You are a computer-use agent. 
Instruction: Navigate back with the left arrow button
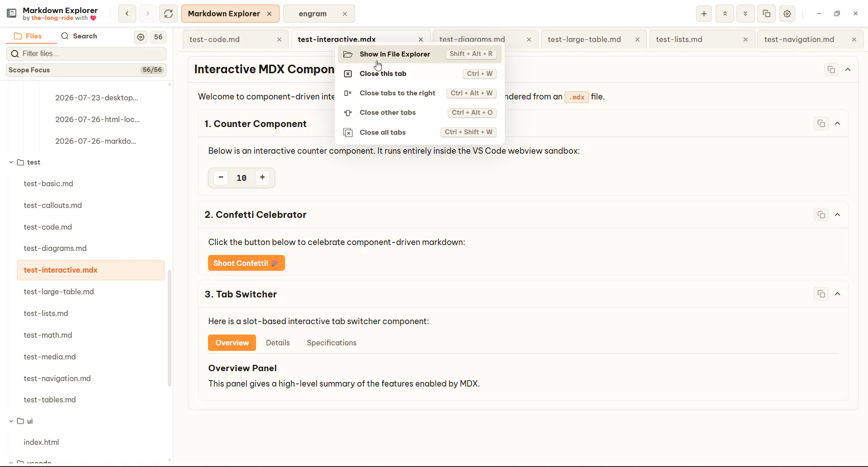point(127,14)
